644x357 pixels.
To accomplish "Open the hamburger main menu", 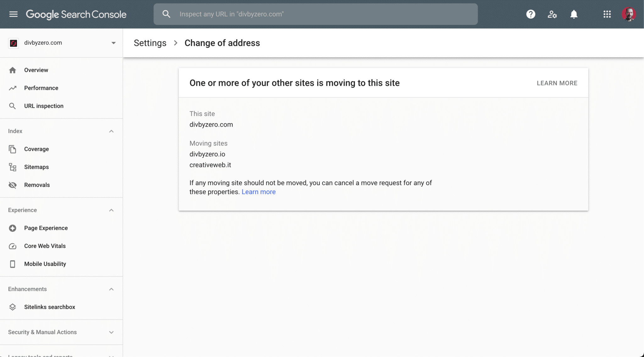I will point(13,14).
